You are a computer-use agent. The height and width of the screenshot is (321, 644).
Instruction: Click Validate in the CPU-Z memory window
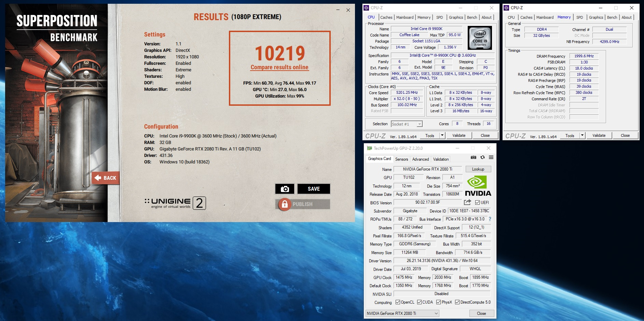pyautogui.click(x=599, y=135)
